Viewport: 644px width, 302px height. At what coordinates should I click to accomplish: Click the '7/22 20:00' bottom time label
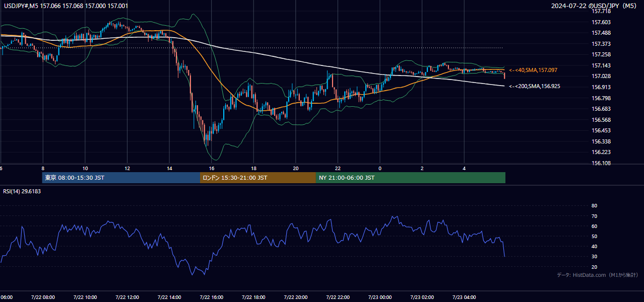(296, 297)
